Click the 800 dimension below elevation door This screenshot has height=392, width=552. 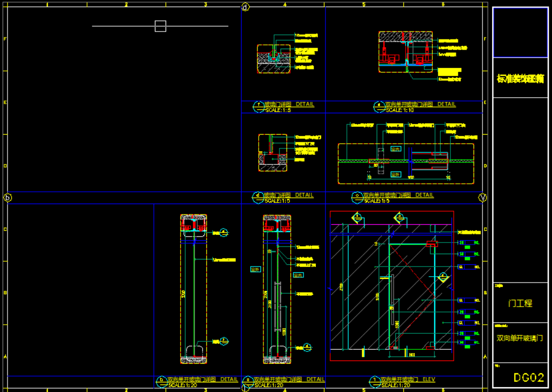point(412,355)
